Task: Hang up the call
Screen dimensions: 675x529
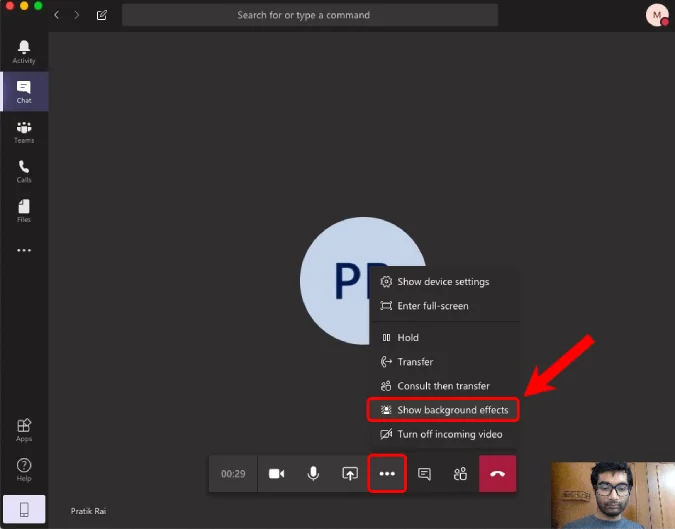Action: tap(498, 473)
